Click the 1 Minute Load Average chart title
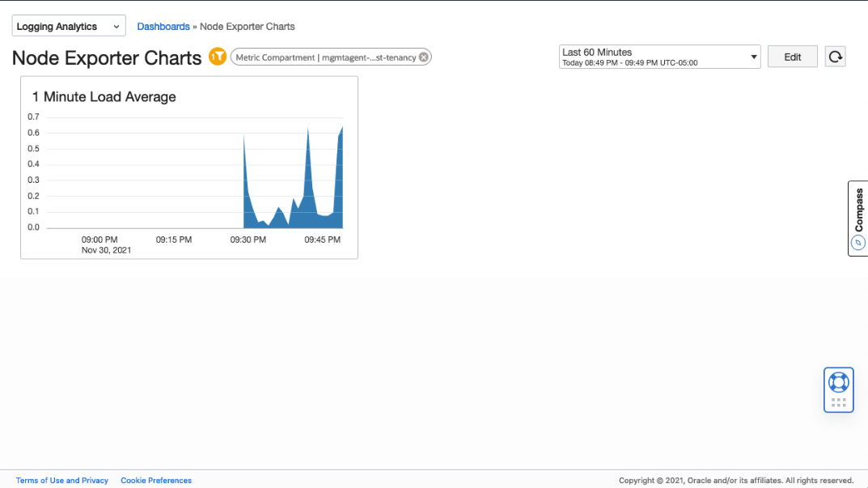This screenshot has width=868, height=488. [x=104, y=97]
